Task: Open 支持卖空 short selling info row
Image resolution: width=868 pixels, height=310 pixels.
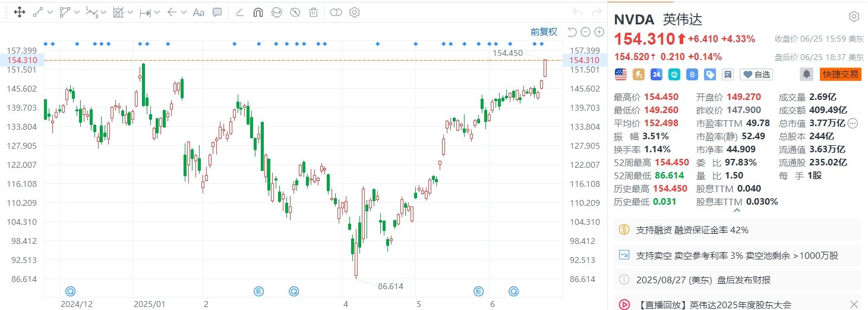Action: coord(737,256)
